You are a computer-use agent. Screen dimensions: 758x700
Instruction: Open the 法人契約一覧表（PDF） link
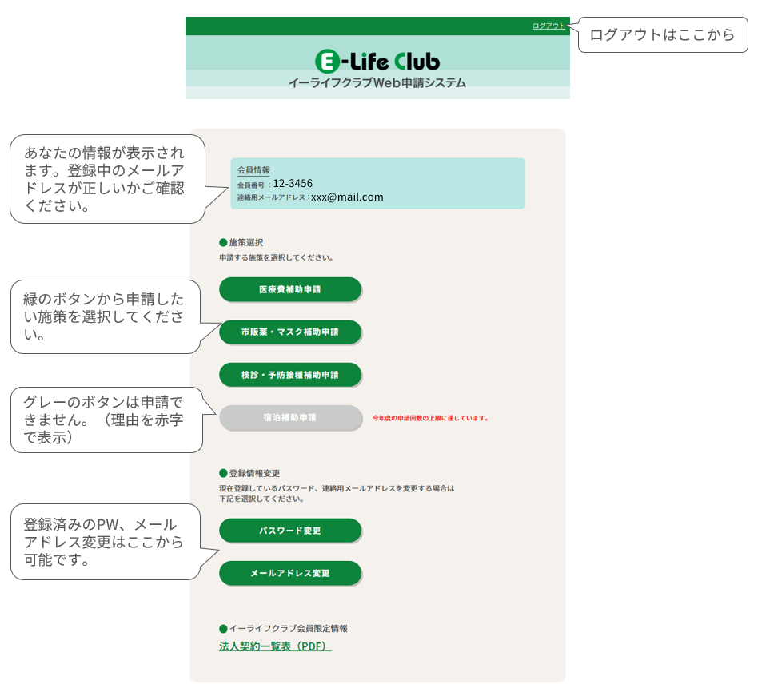point(275,646)
